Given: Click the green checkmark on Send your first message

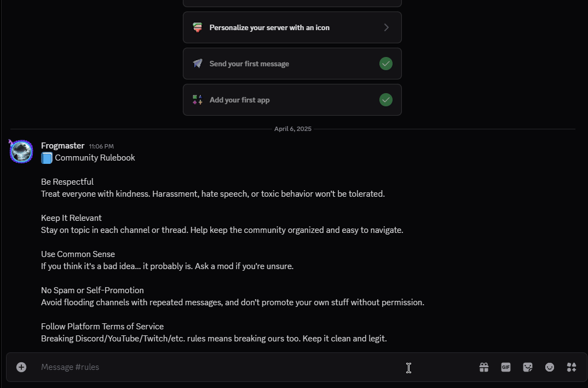Looking at the screenshot, I should pos(386,64).
